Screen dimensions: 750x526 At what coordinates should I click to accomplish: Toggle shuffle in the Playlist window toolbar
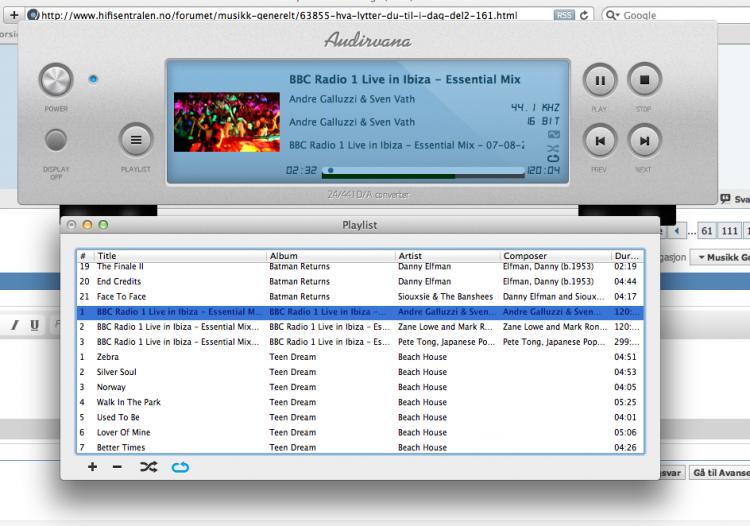[x=148, y=467]
